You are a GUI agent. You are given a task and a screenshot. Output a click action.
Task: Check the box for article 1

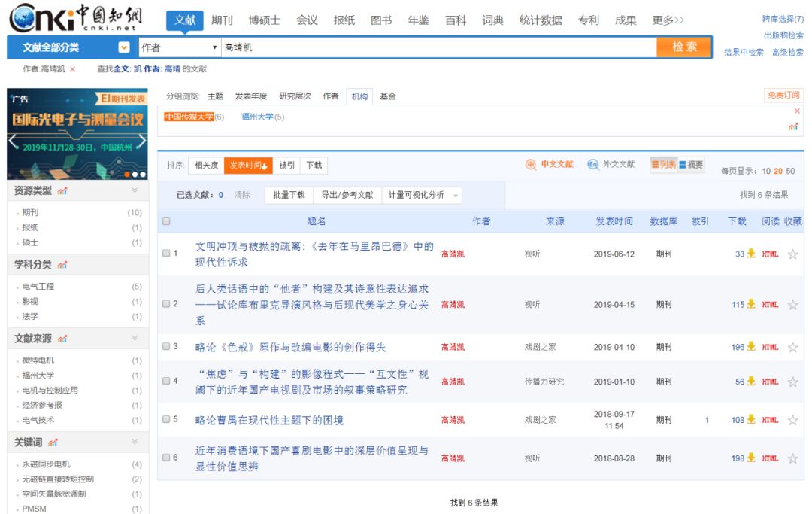click(x=166, y=253)
